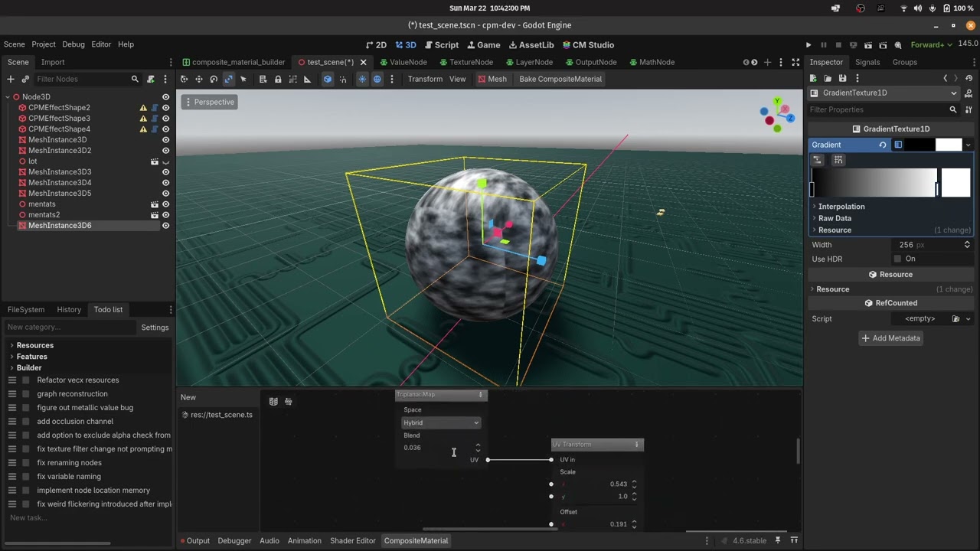Reverse the gradient in the gradient editor
This screenshot has height=551, width=980.
coord(817,160)
